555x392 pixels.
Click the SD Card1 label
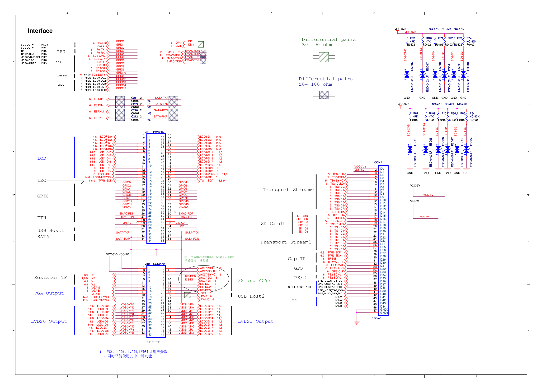click(x=273, y=224)
